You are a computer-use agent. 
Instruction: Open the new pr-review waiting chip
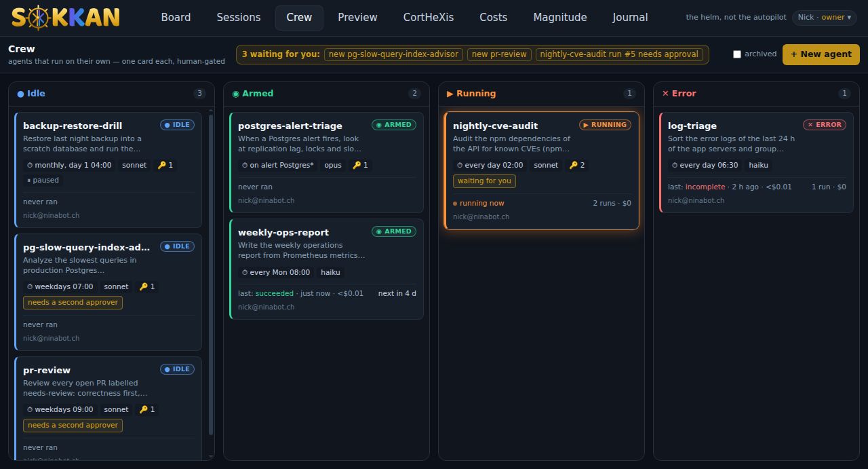[x=499, y=54]
